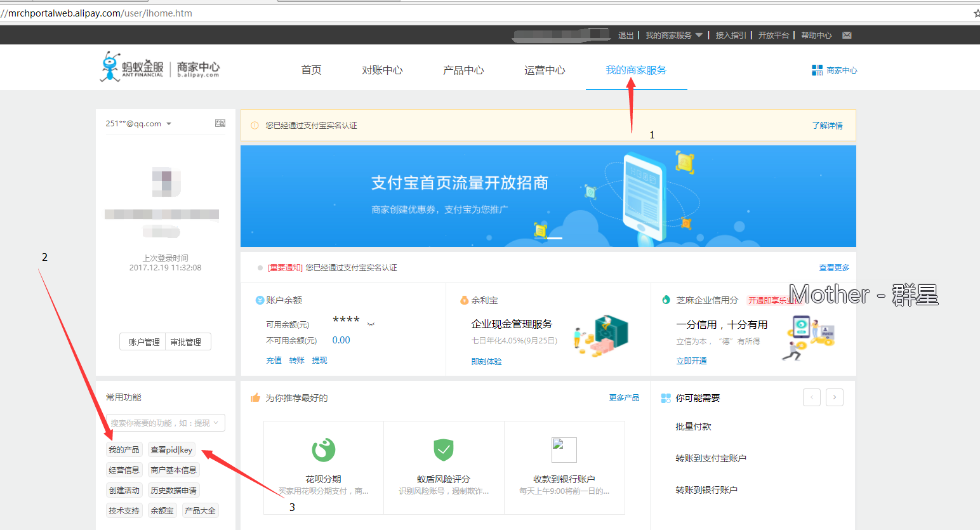Click the Ant Financial logo
The width and height of the screenshot is (980, 530).
160,67
